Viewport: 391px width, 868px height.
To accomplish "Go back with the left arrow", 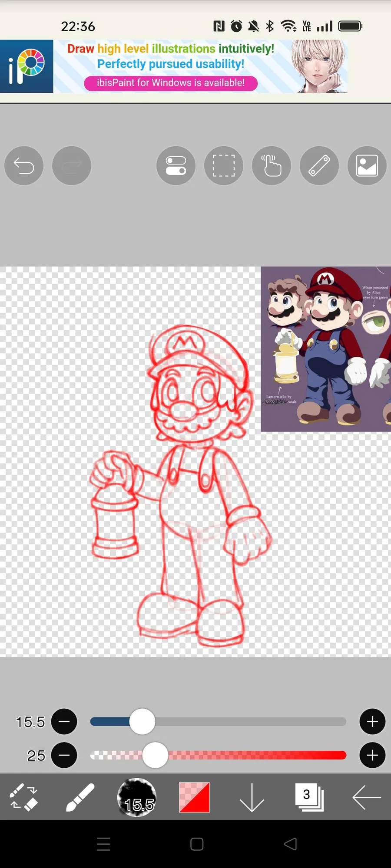I will tap(367, 797).
